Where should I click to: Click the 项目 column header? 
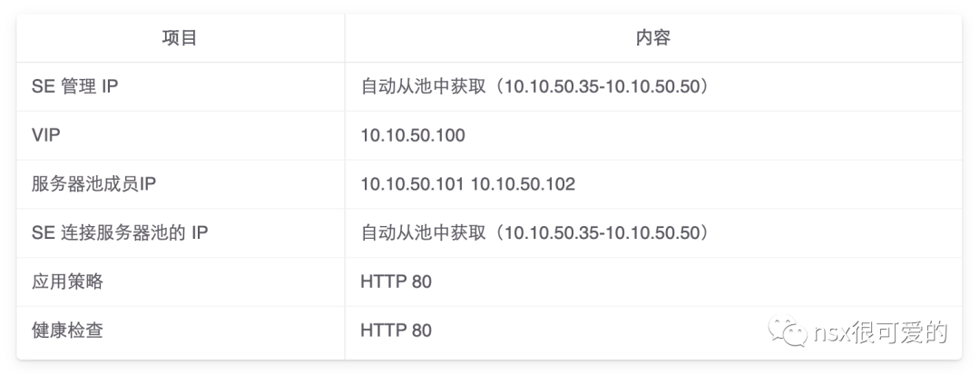click(x=180, y=38)
